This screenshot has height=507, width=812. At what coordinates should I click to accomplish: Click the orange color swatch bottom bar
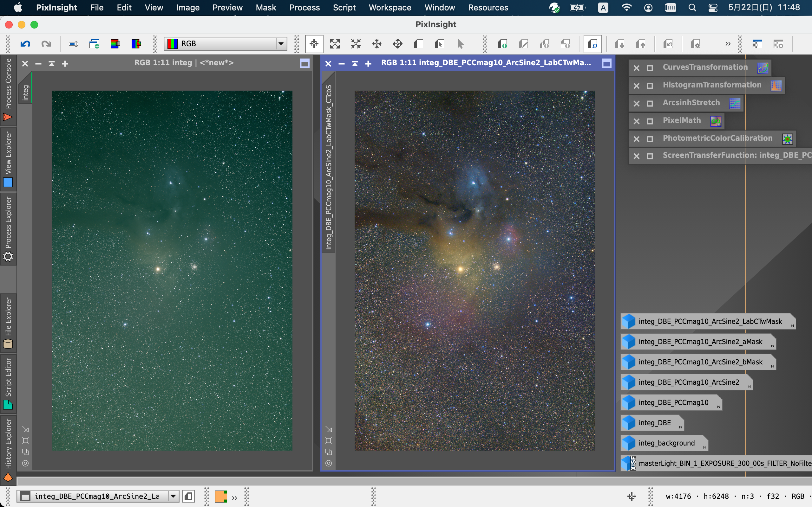click(x=221, y=496)
